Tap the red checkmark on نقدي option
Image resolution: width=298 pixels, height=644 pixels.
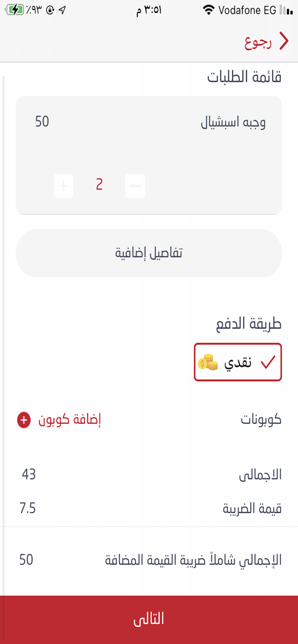[267, 363]
